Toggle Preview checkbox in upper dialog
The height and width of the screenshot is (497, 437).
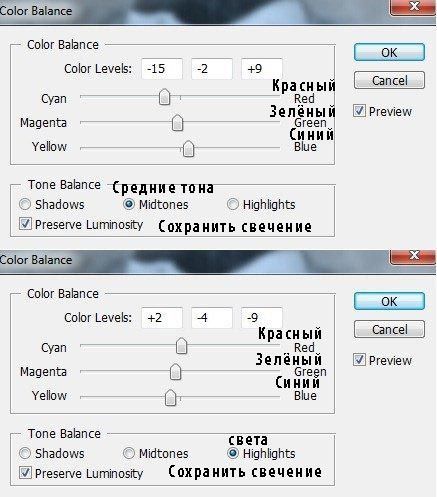pos(359,111)
